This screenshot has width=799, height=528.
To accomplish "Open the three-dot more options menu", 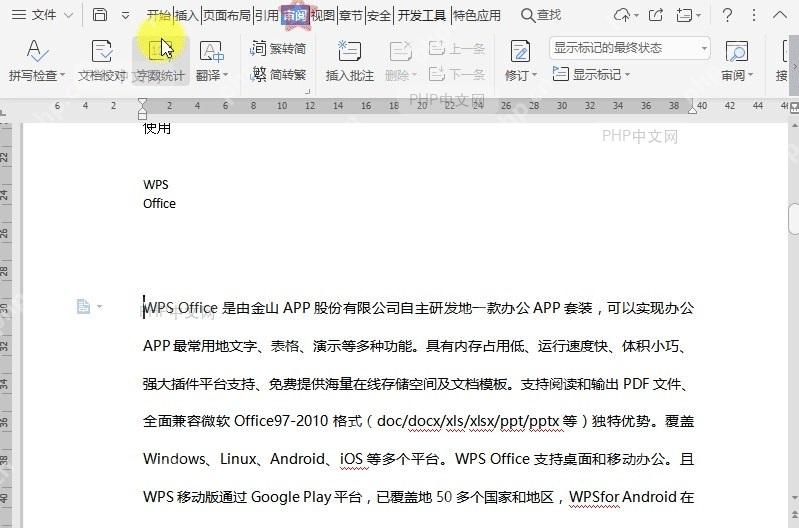I will (x=754, y=15).
